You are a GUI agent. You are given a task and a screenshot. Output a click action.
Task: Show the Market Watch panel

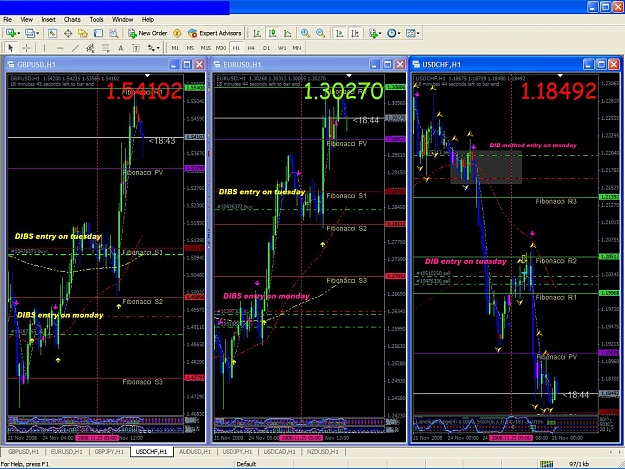52,33
